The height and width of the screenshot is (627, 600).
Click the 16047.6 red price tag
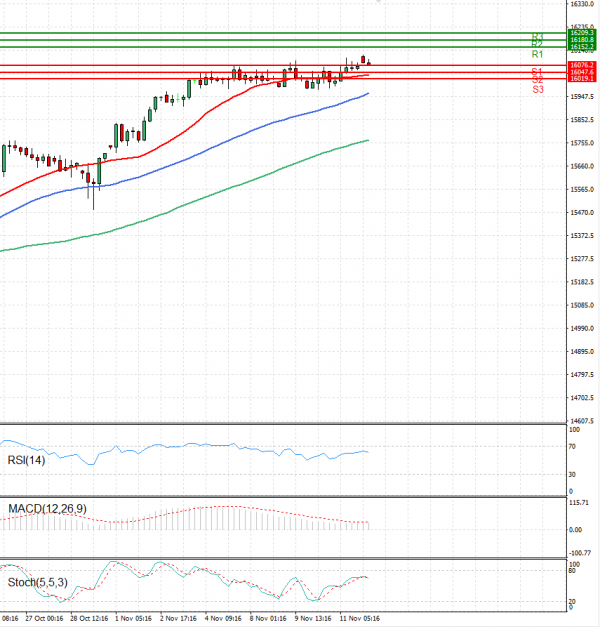click(x=582, y=72)
